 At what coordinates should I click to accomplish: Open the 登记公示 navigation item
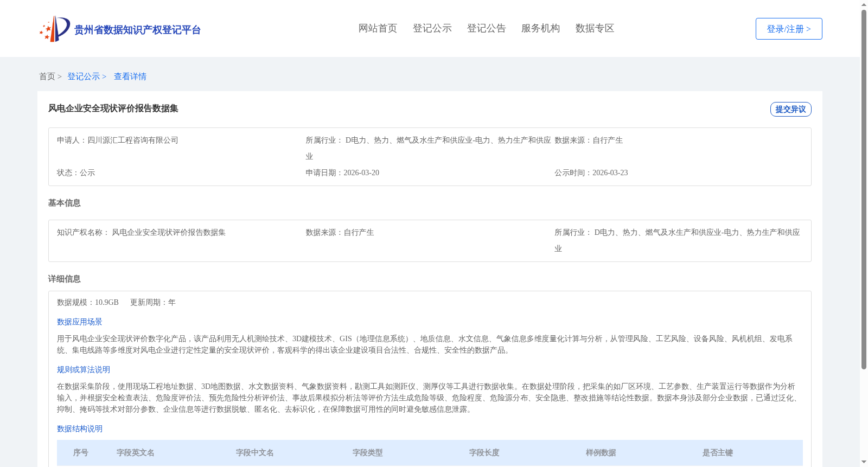click(x=432, y=28)
